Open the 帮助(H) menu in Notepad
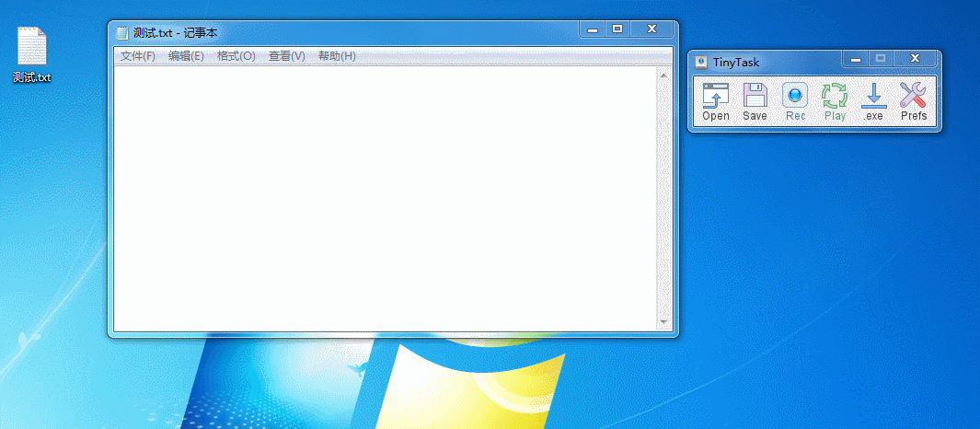The width and height of the screenshot is (980, 429). coord(337,56)
